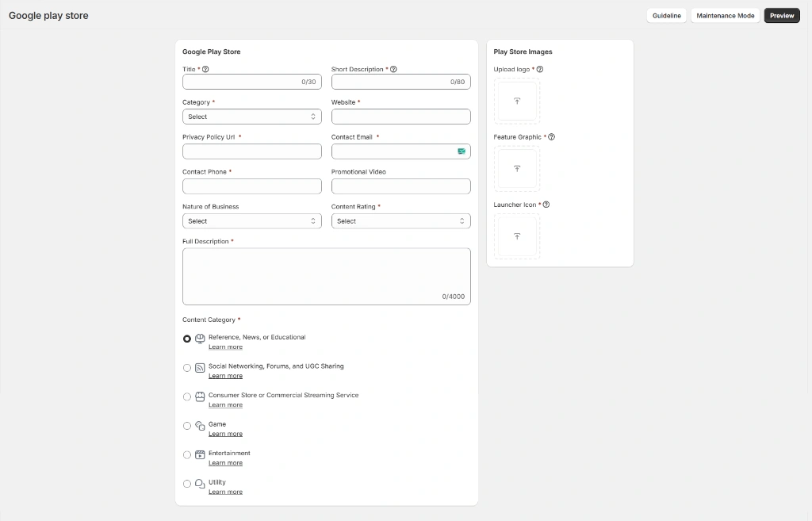Focus the Title input field
The width and height of the screenshot is (812, 521).
click(x=251, y=82)
